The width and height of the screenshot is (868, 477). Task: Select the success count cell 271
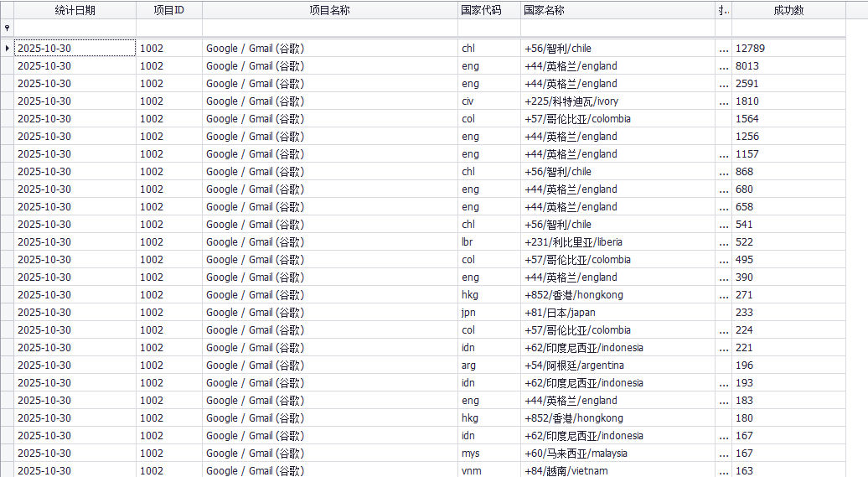pyautogui.click(x=788, y=295)
